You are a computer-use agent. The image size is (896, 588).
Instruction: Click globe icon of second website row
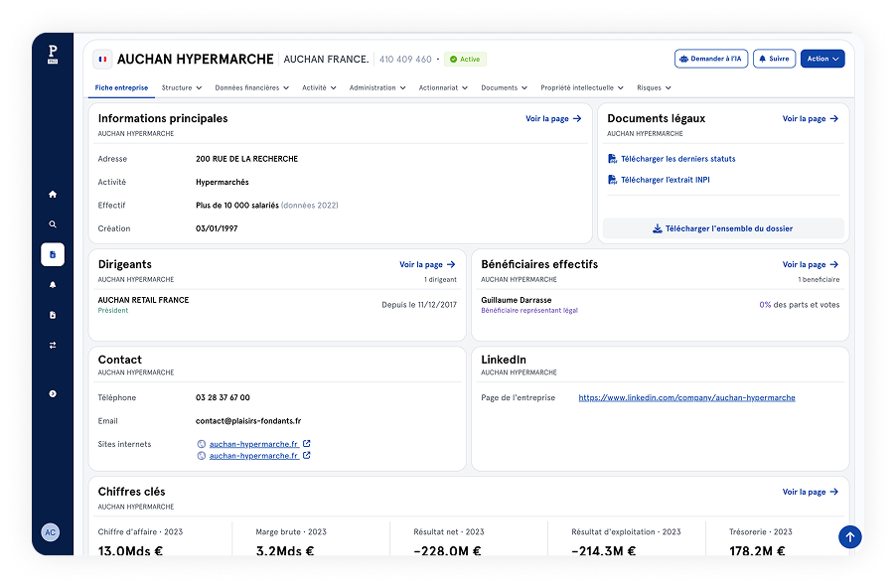(x=201, y=456)
